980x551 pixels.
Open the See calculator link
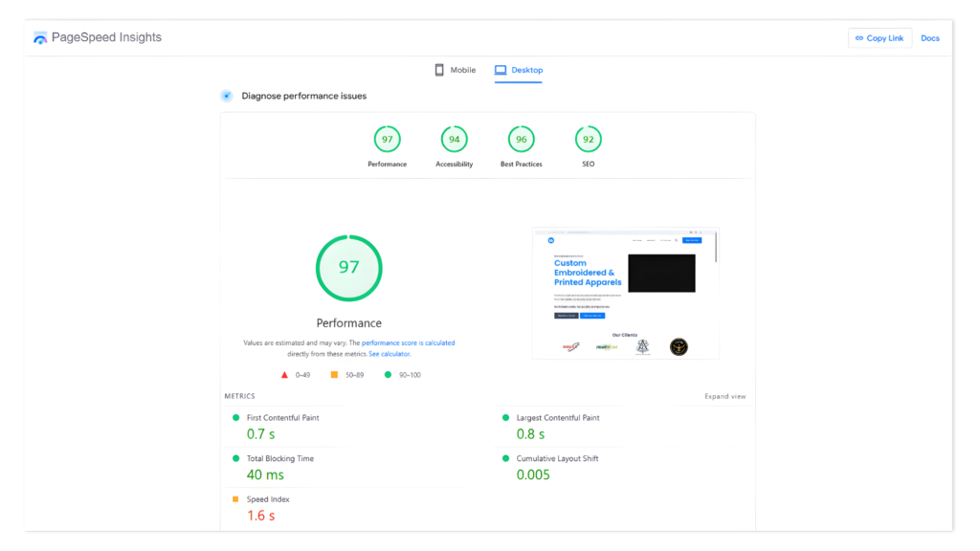[x=390, y=354]
